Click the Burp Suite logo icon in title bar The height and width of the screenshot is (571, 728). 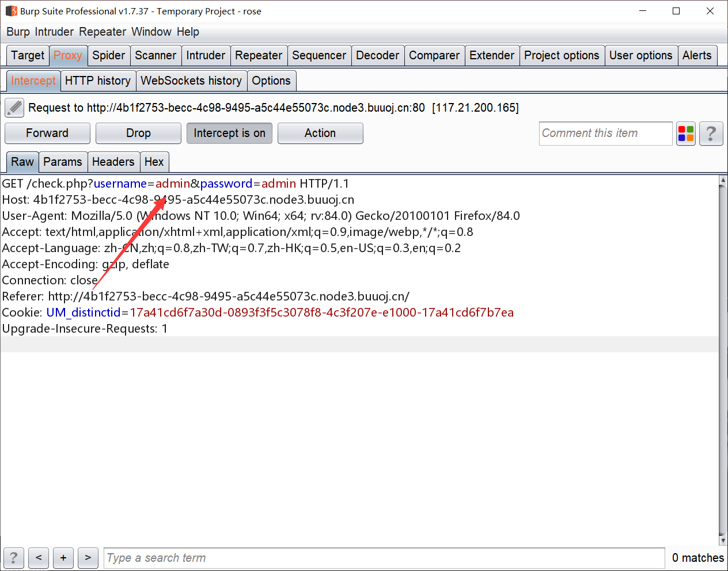click(12, 11)
